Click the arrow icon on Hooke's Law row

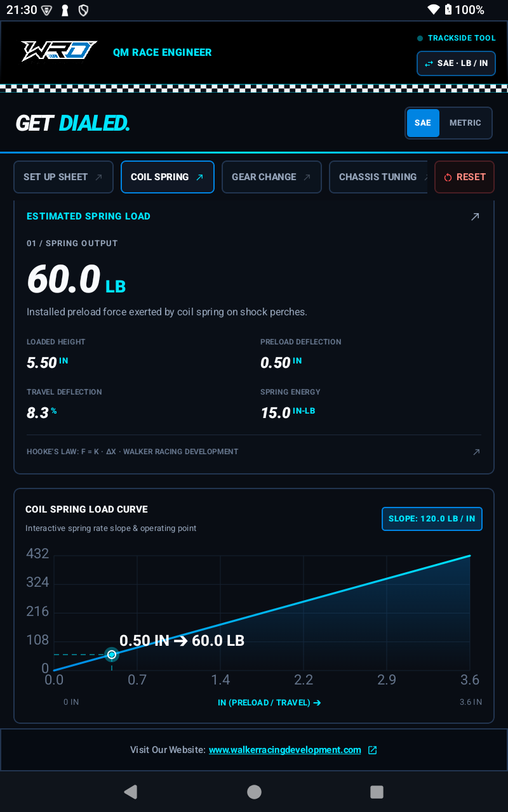tap(477, 452)
